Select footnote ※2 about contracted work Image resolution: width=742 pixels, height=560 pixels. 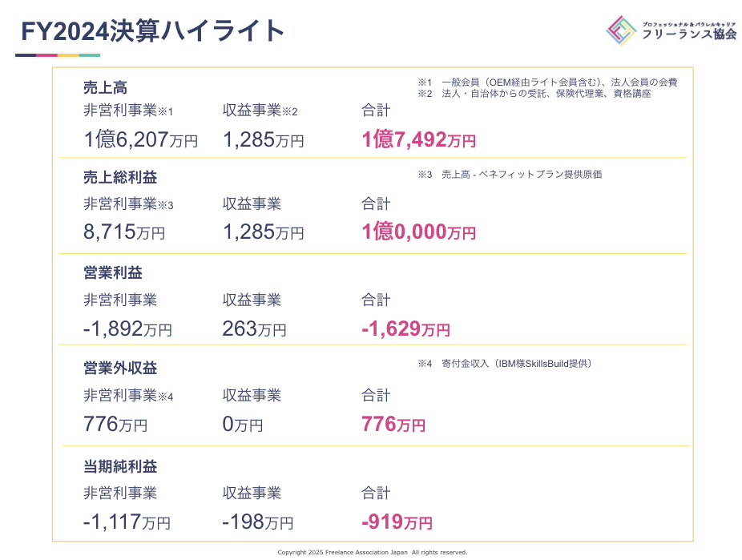[x=534, y=94]
